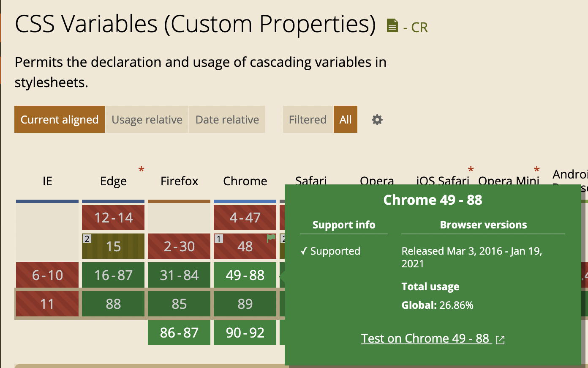Switch to Date relative view
Viewport: 588px width, 368px height.
[227, 120]
